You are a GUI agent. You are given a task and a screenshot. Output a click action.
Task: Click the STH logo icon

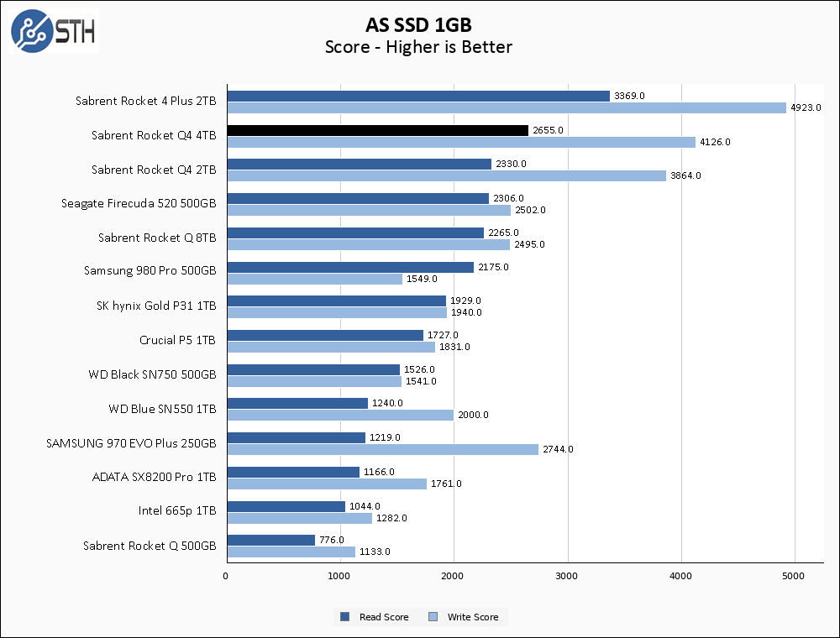coord(54,31)
